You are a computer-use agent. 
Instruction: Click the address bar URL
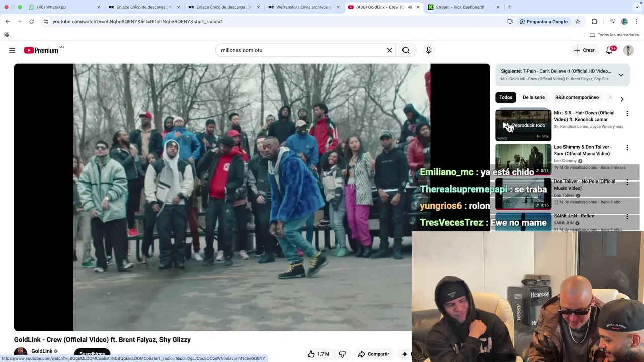138,22
